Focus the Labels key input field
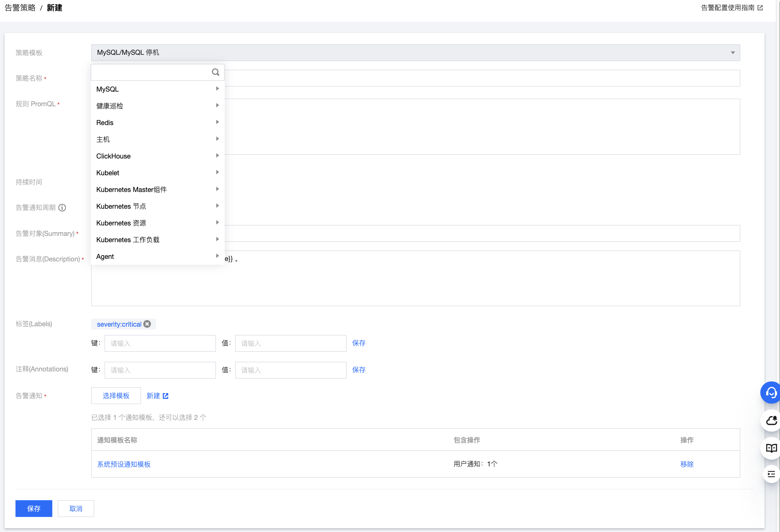Image resolution: width=780 pixels, height=532 pixels. coord(160,343)
